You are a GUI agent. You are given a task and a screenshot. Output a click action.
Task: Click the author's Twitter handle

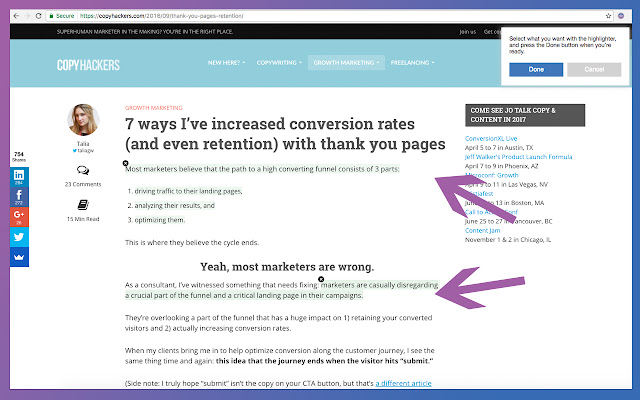click(83, 150)
